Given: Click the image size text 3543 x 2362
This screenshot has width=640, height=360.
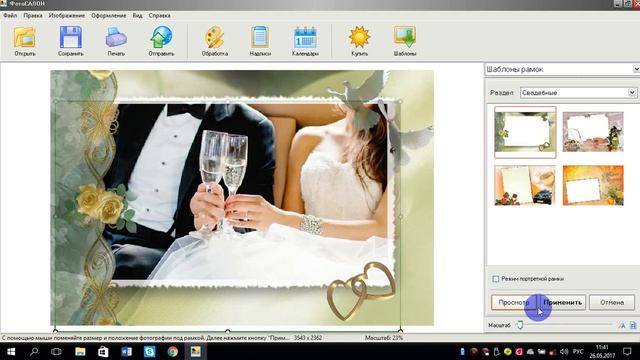Looking at the screenshot, I should [x=308, y=338].
